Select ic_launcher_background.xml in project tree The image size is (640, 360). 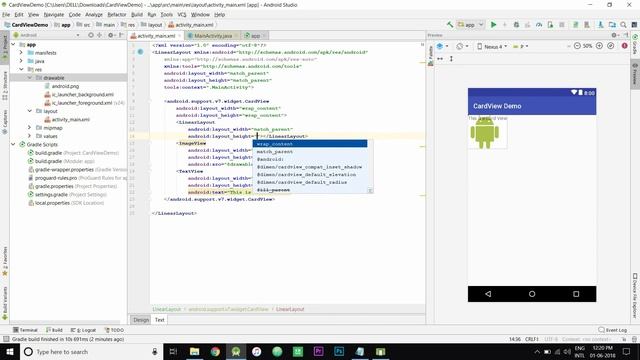pos(82,94)
